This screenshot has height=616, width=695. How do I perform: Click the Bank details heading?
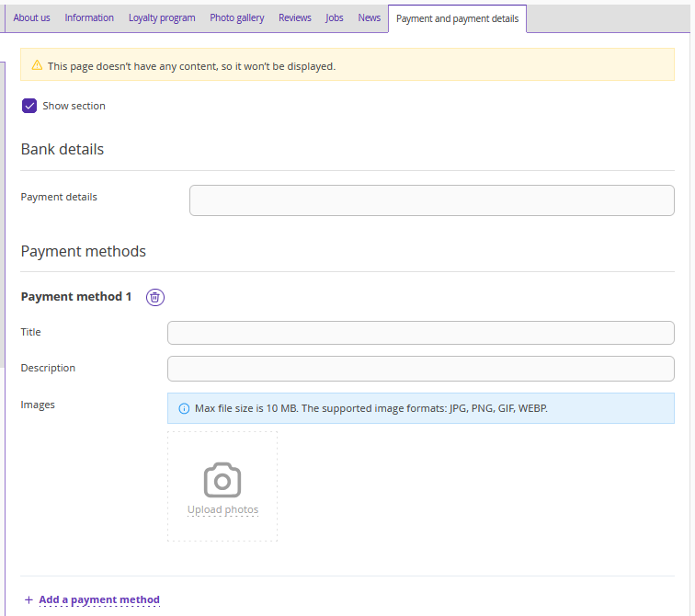pos(63,149)
